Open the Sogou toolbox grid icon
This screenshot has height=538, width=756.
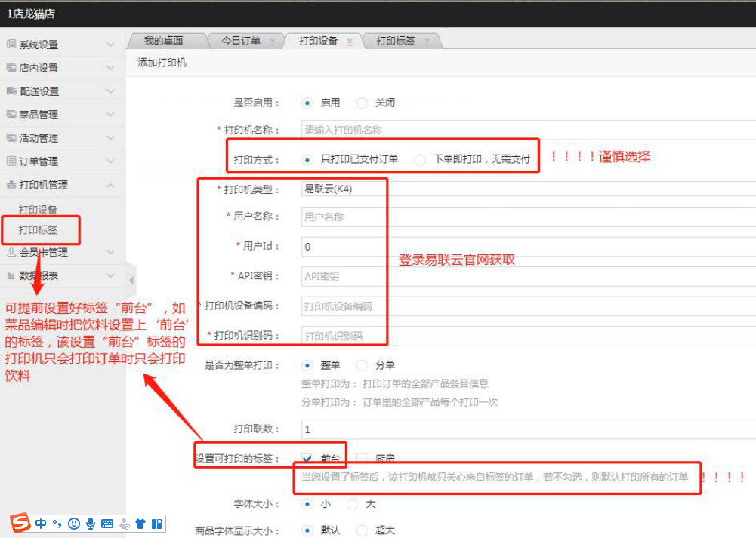tap(157, 523)
